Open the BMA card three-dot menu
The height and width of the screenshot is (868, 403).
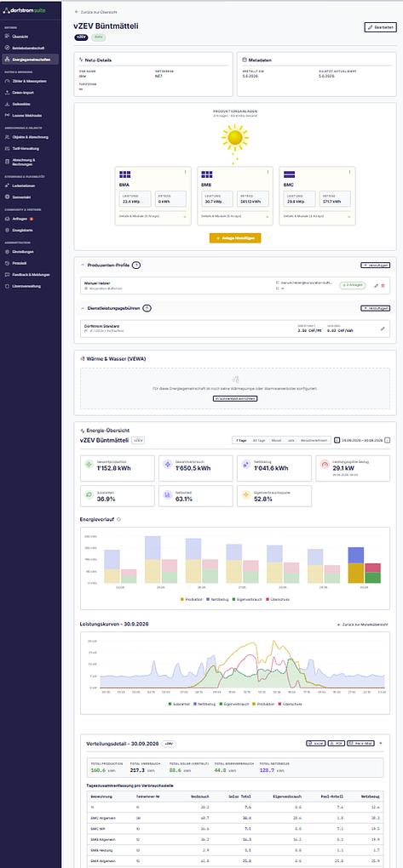point(185,172)
